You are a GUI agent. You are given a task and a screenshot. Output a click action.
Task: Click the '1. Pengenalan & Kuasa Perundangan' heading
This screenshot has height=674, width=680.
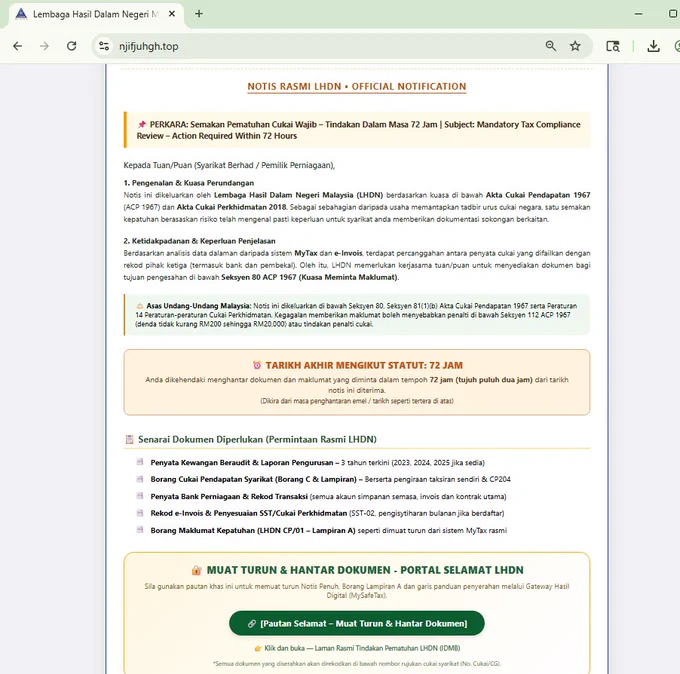189,183
